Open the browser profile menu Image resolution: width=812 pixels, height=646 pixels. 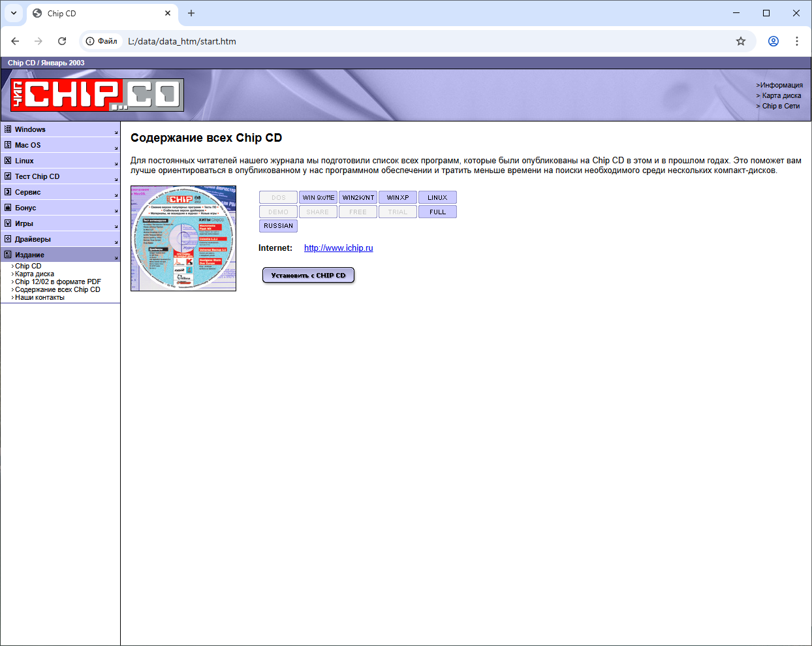pos(773,41)
